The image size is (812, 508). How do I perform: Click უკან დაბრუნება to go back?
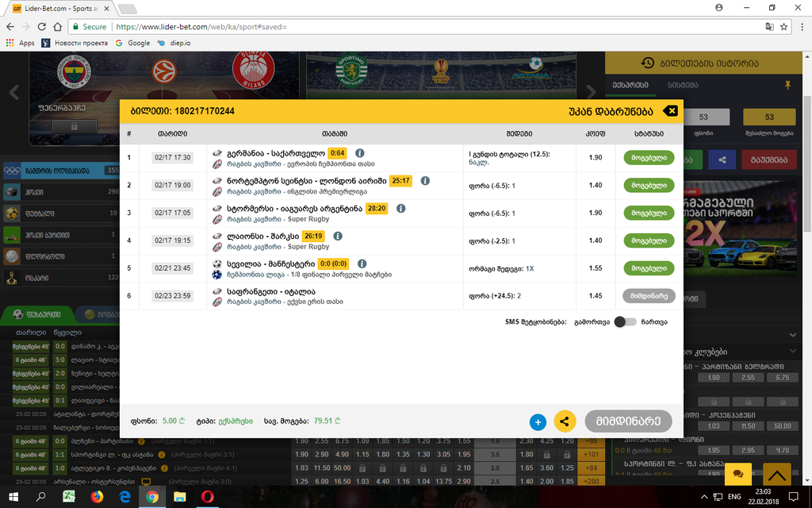(x=611, y=111)
